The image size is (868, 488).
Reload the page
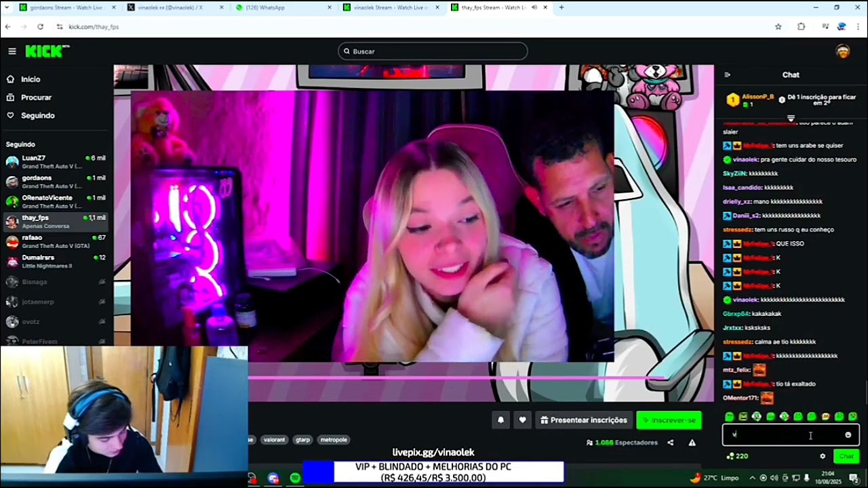coord(40,26)
